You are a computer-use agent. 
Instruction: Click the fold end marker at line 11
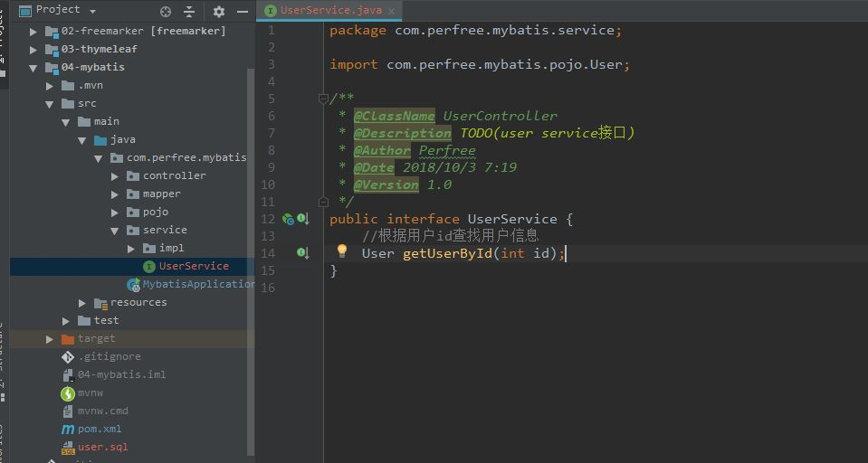tap(323, 202)
